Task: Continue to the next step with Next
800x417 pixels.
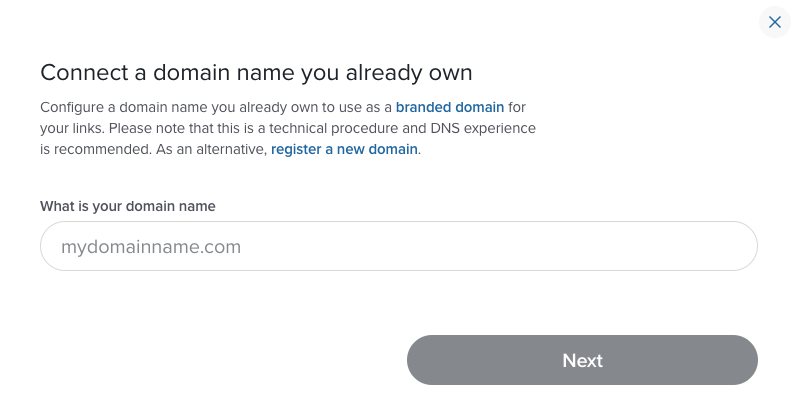Action: pos(582,360)
